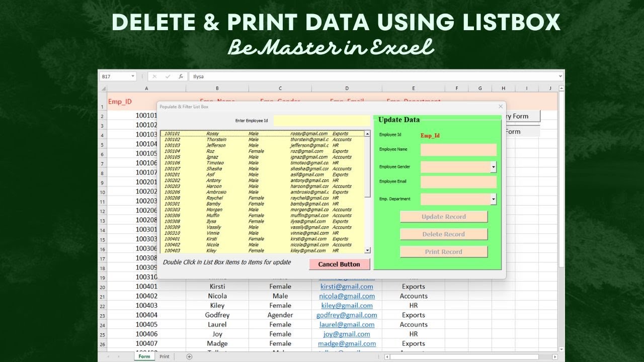This screenshot has height=362, width=644.
Task: Open the Name Box dropdown arrow
Action: 133,76
